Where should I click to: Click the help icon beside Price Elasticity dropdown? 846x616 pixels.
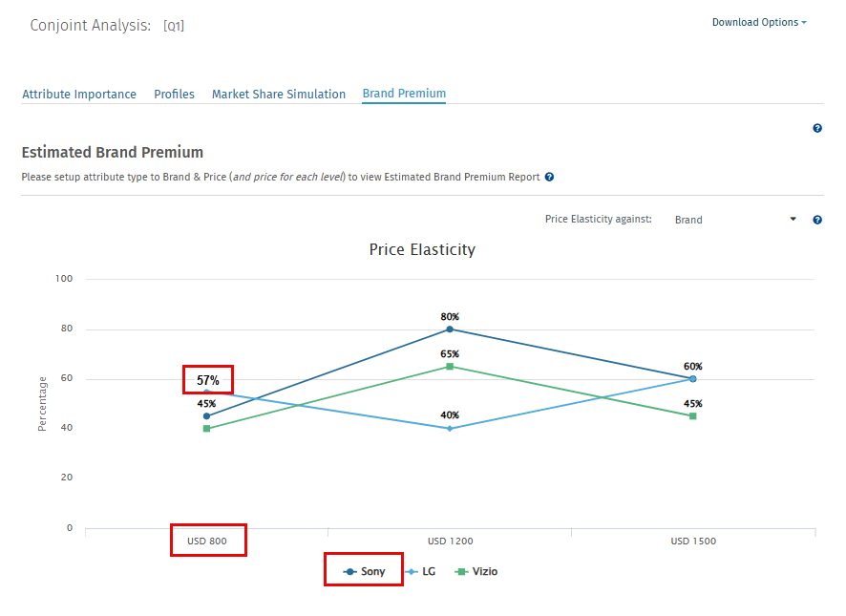click(x=817, y=220)
